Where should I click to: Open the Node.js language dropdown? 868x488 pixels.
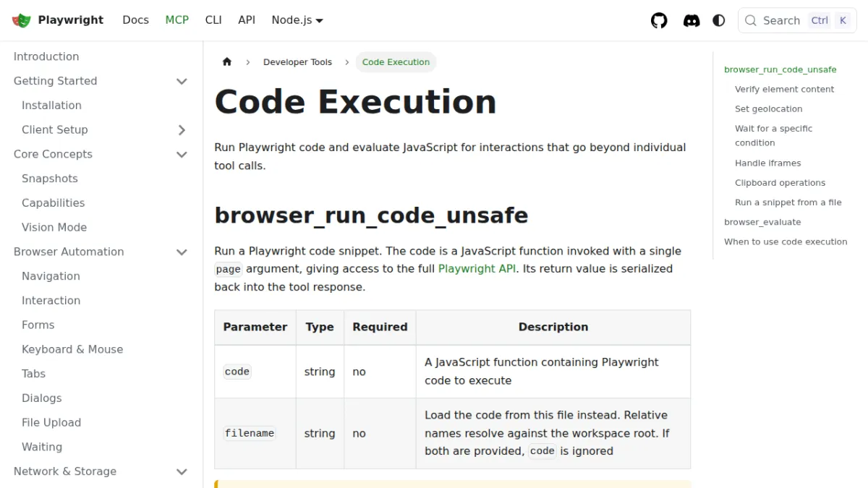click(x=297, y=20)
